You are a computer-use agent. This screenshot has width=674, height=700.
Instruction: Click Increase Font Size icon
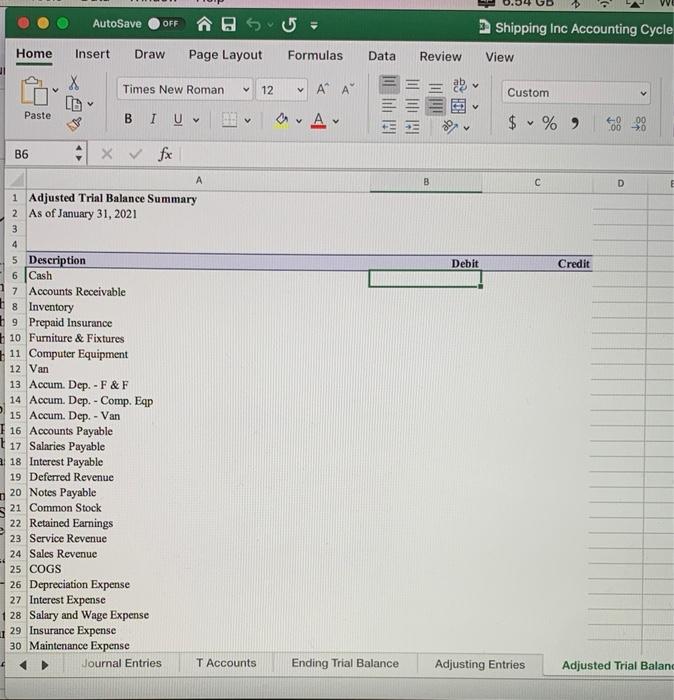coord(322,89)
